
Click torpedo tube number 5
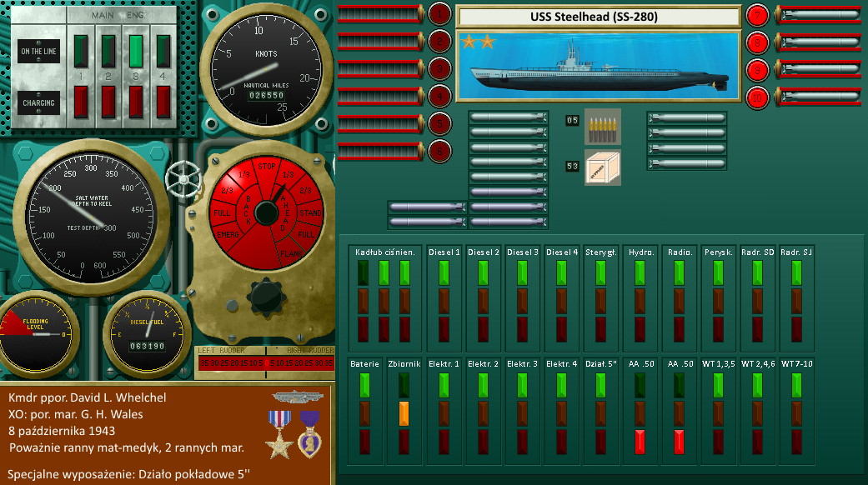(439, 124)
